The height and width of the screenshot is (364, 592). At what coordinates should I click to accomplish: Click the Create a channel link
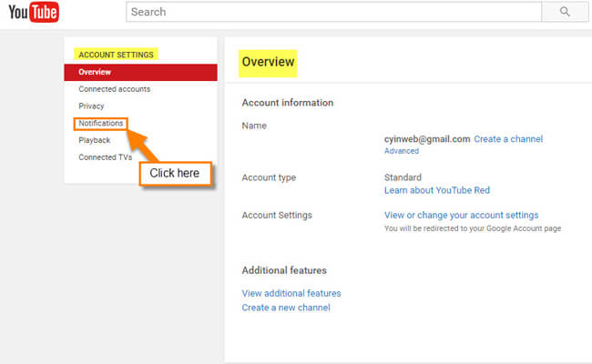(x=508, y=139)
